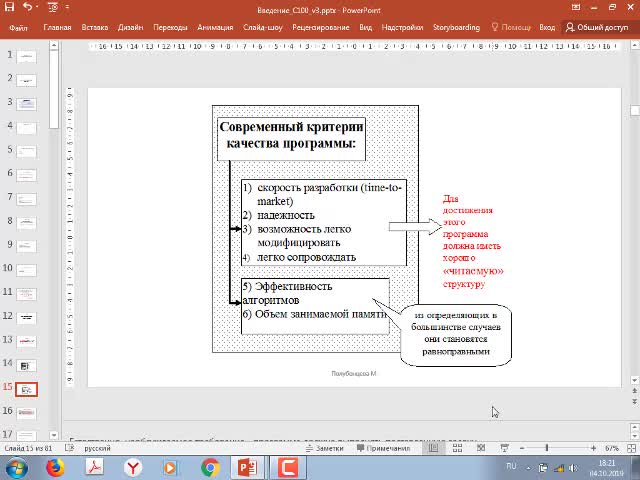Select slide 16 thumbnail
This screenshot has width=640, height=480.
click(27, 413)
